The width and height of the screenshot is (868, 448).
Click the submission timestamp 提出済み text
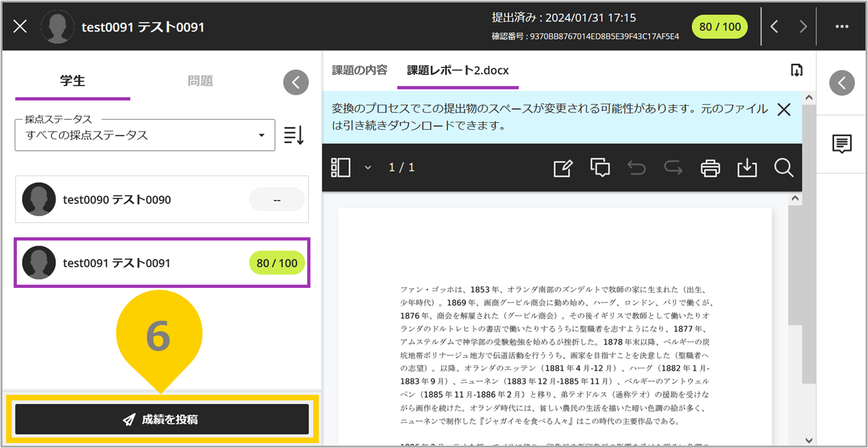(563, 18)
